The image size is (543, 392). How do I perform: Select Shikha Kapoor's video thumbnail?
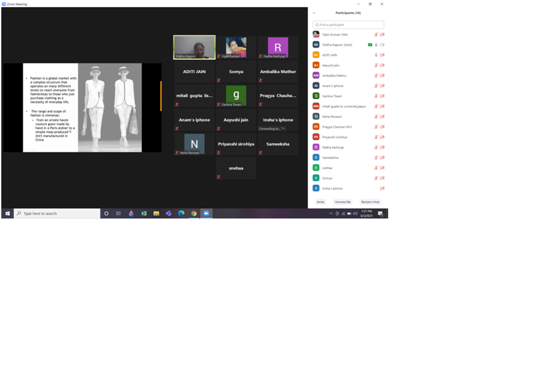point(194,47)
